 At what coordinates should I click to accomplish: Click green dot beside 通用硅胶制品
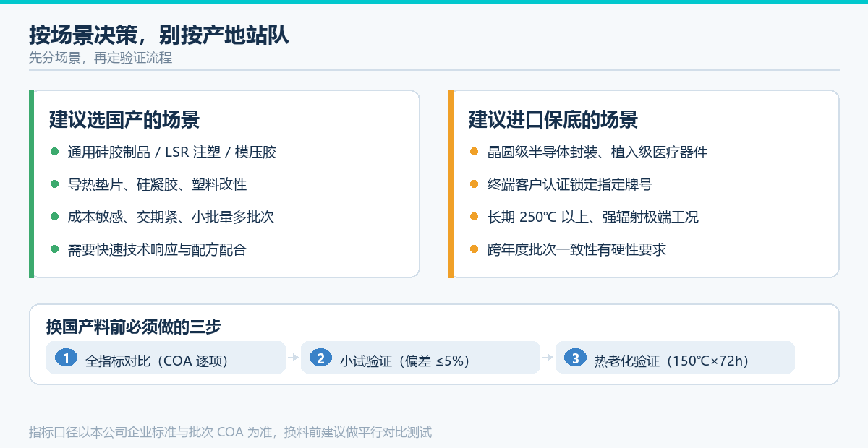point(54,152)
